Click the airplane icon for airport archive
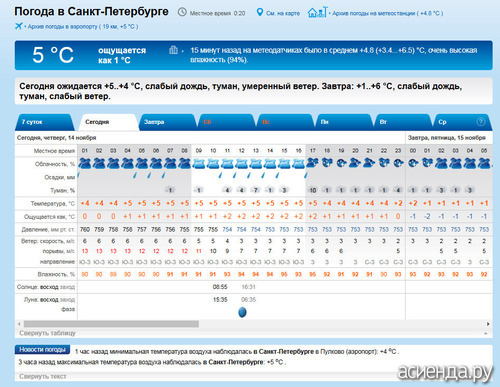 click(x=19, y=26)
